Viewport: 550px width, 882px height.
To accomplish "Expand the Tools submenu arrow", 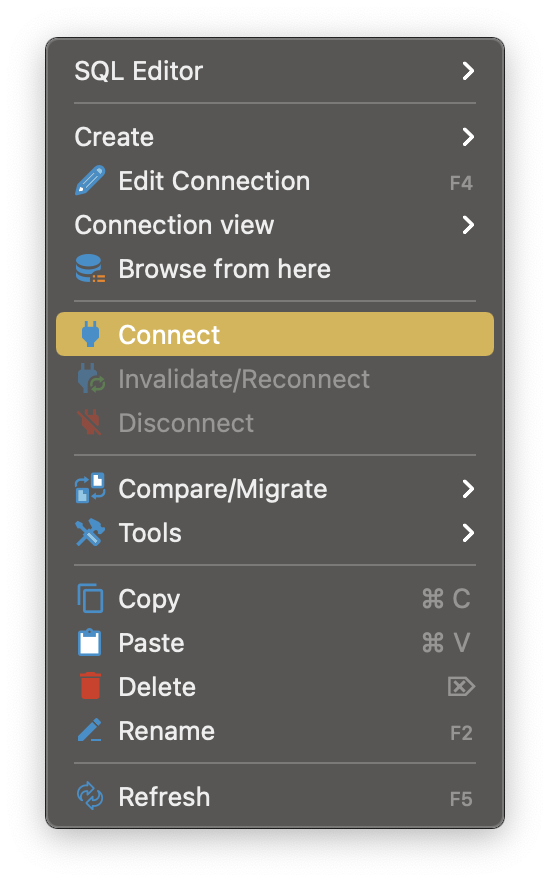I will 468,532.
